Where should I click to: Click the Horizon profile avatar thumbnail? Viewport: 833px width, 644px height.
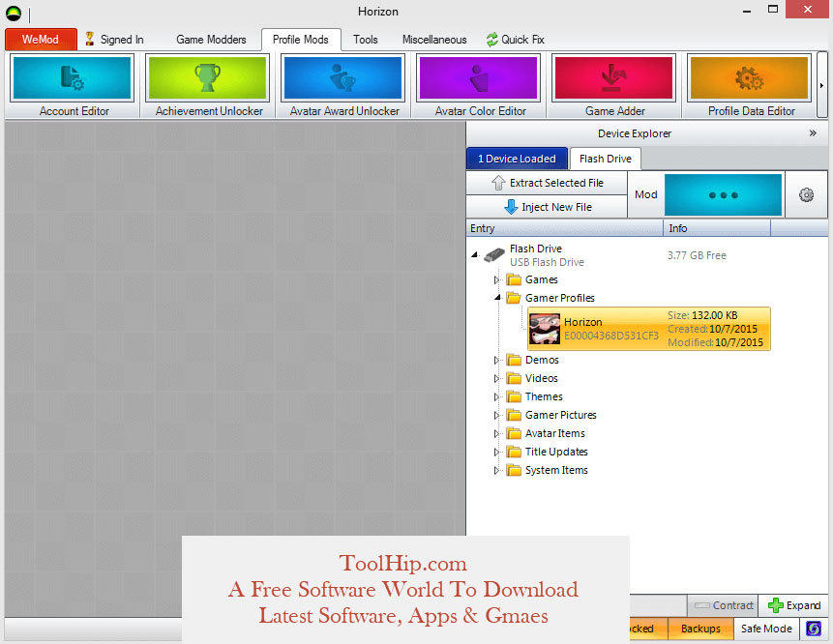(x=545, y=329)
